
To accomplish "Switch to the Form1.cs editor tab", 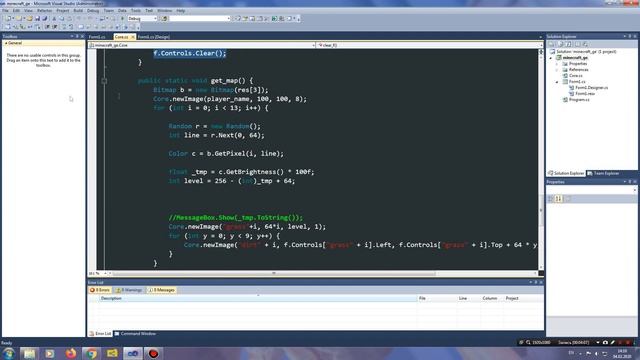I will [x=97, y=37].
